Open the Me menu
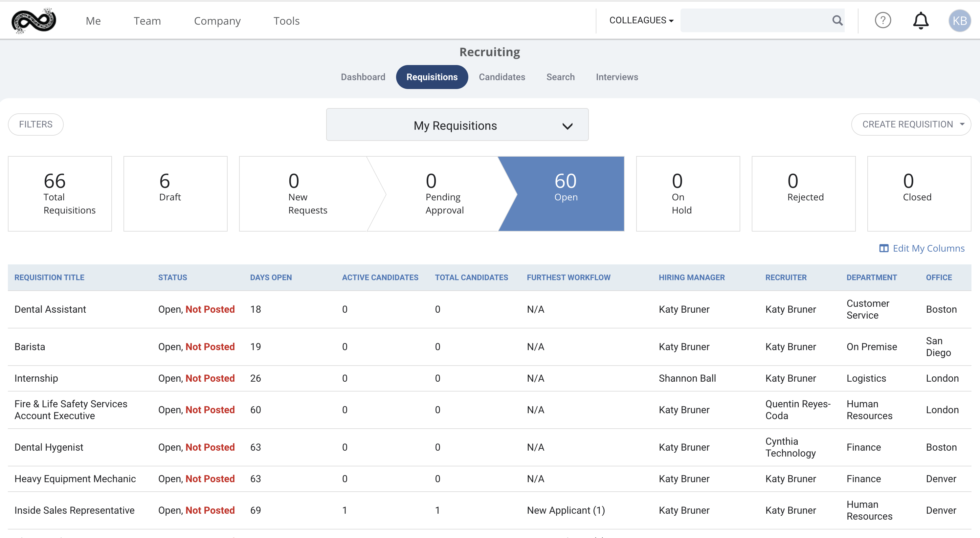The image size is (980, 538). (93, 21)
